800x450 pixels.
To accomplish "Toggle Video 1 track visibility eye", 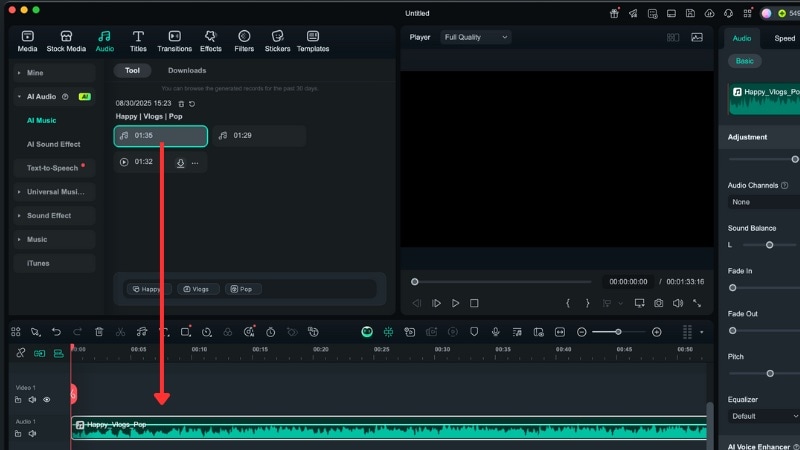I will tap(46, 400).
